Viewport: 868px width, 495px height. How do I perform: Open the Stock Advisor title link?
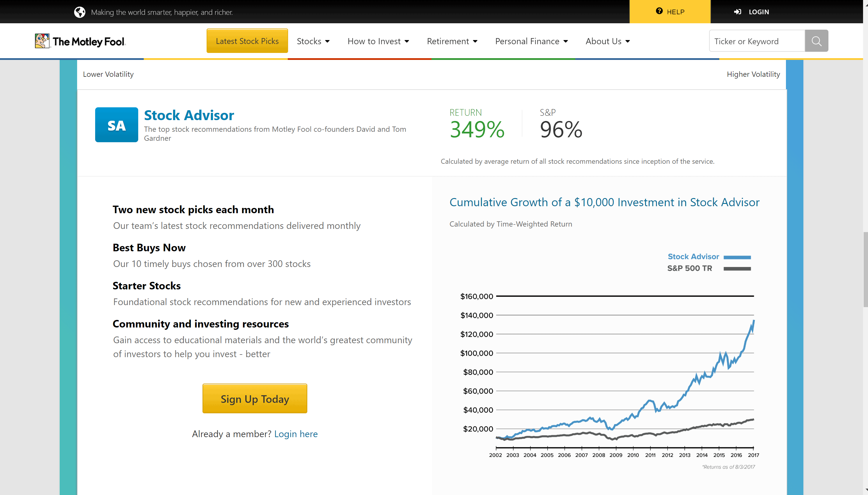189,115
